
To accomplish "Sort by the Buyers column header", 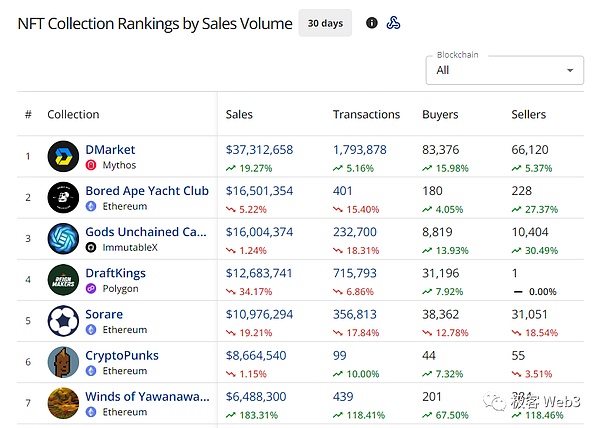I will 441,115.
